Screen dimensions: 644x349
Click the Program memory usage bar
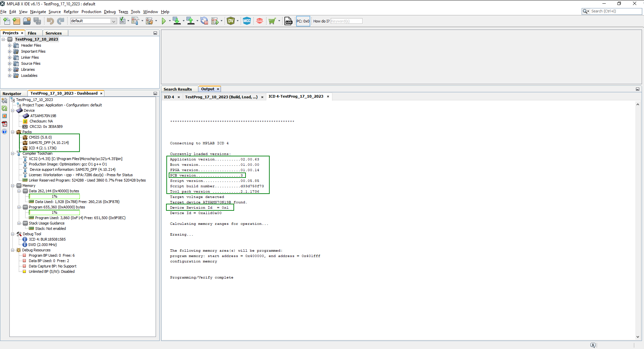[x=54, y=212]
